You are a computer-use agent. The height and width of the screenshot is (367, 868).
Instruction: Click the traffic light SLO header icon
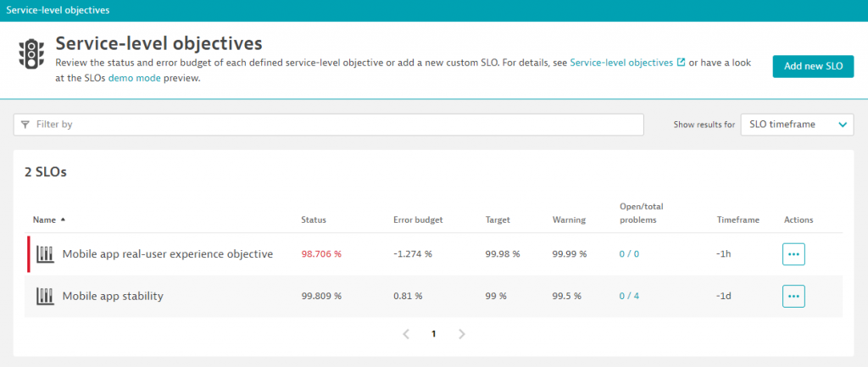pos(32,55)
